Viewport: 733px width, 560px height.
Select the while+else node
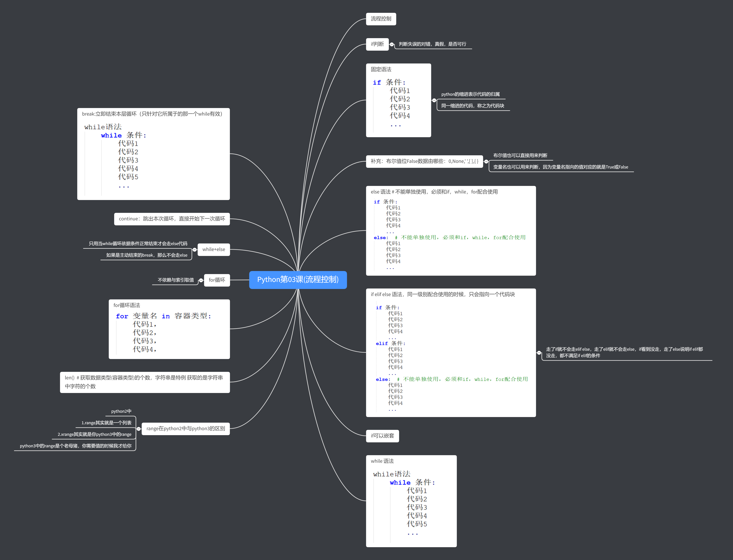point(214,250)
